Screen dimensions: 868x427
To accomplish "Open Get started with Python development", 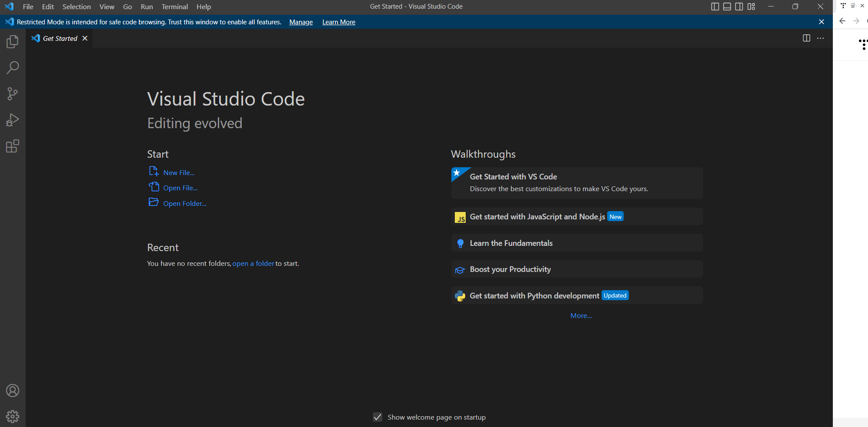I will click(x=577, y=295).
